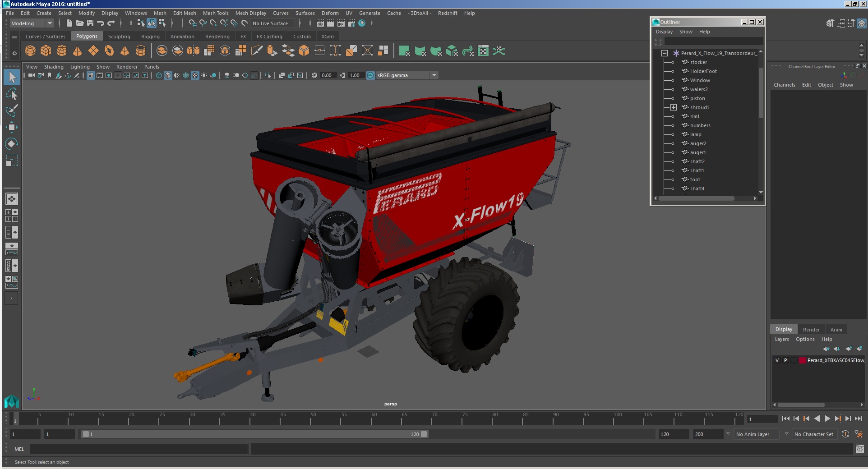Toggle use all lights in viewport toolbar
This screenshot has height=469, width=868.
click(204, 75)
